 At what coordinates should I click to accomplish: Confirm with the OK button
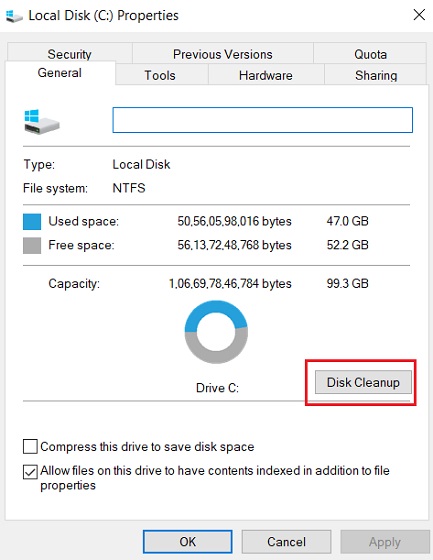[x=188, y=541]
